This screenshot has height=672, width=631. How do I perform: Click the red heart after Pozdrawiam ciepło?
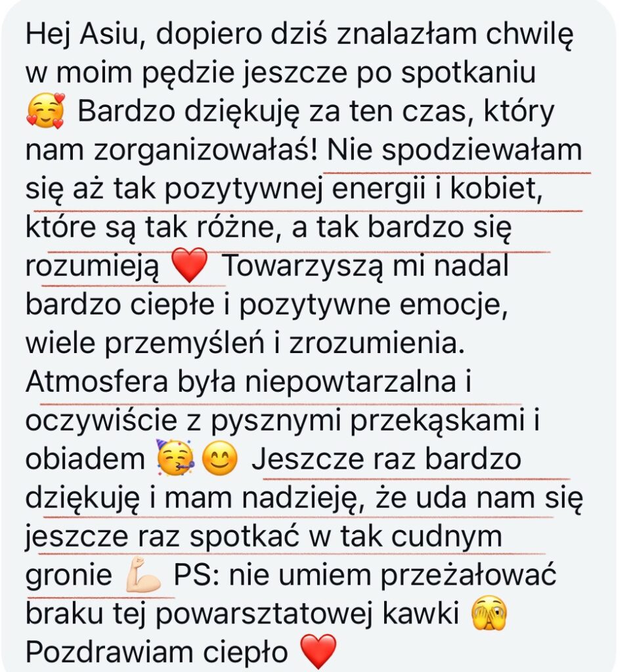(x=318, y=651)
